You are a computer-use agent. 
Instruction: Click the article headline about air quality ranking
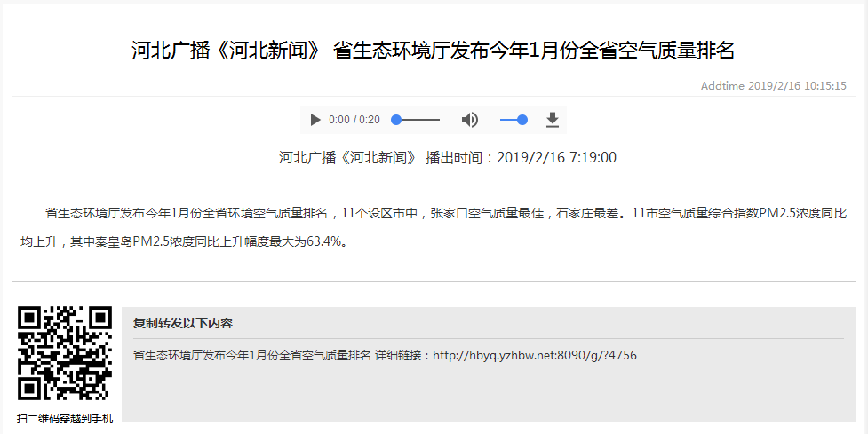coord(434,51)
